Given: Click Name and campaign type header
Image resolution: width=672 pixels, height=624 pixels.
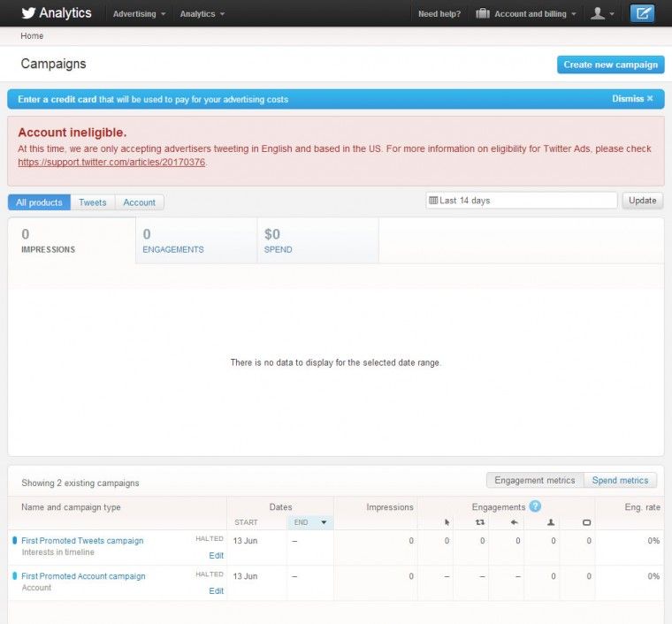Looking at the screenshot, I should 71,507.
